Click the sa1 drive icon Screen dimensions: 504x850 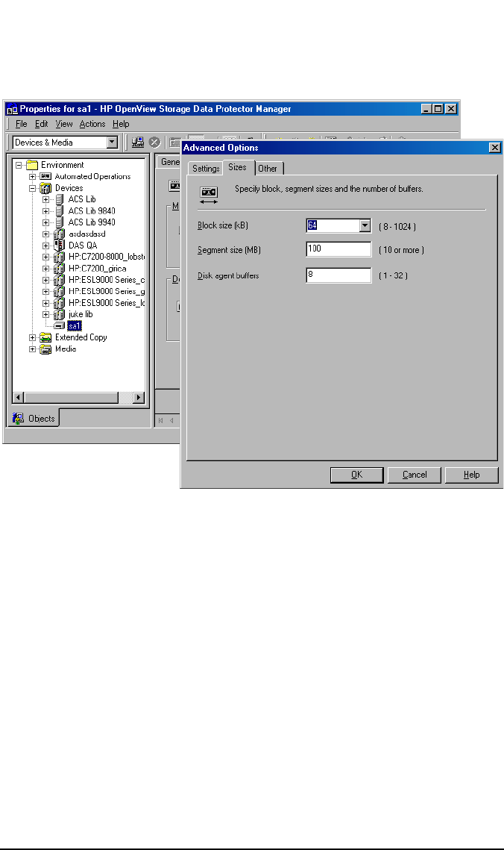click(x=60, y=326)
